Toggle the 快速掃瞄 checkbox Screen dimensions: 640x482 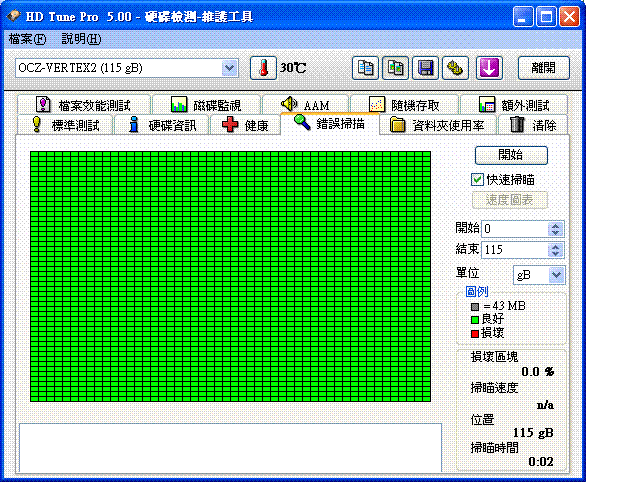coord(477,180)
